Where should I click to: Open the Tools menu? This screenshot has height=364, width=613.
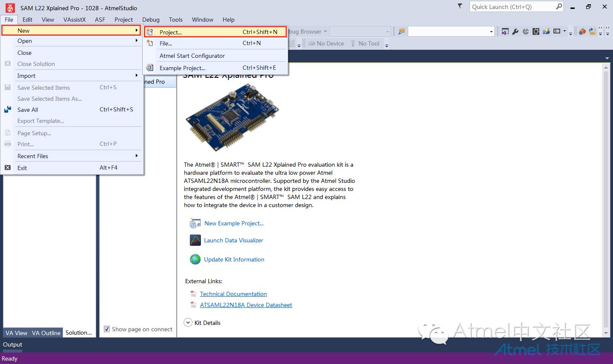176,20
